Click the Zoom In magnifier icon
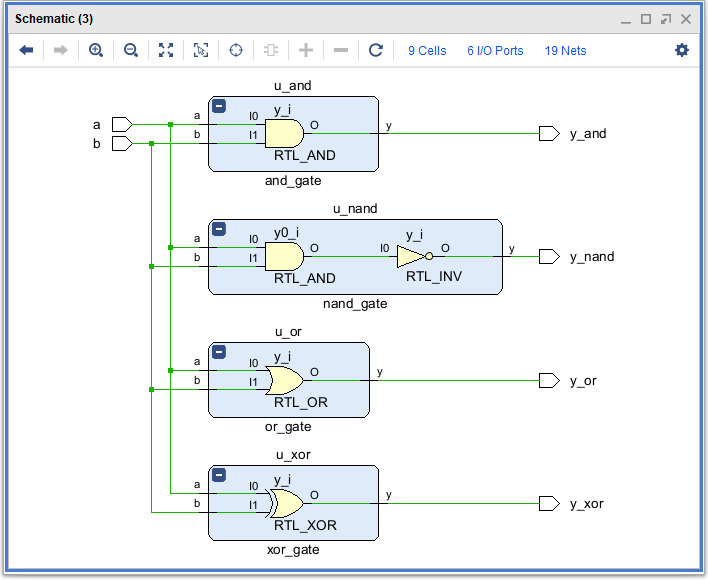The height and width of the screenshot is (580, 708). coord(96,50)
